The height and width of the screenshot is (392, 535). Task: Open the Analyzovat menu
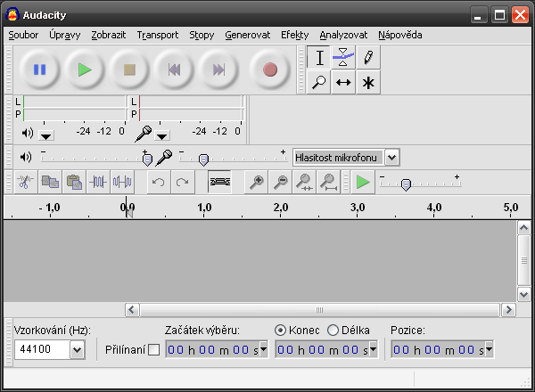pyautogui.click(x=343, y=35)
